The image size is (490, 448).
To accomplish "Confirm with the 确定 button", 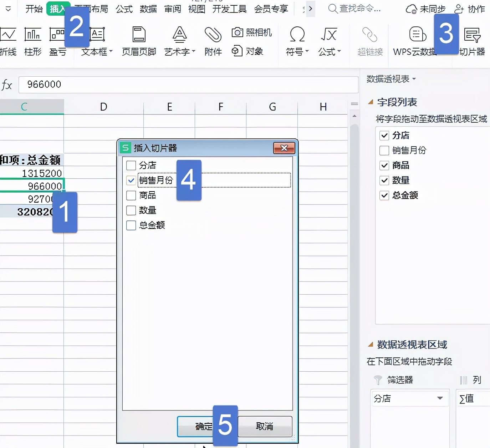I will coord(204,426).
